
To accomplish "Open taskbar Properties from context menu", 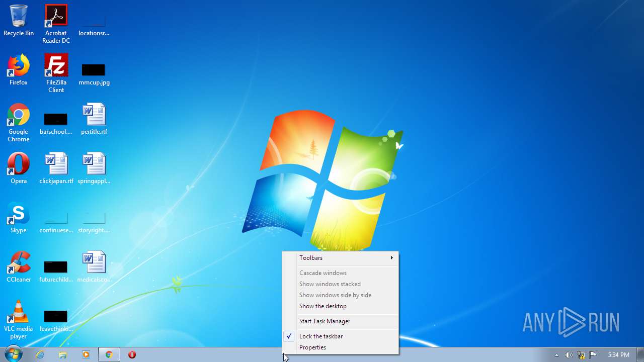I will 341,347.
